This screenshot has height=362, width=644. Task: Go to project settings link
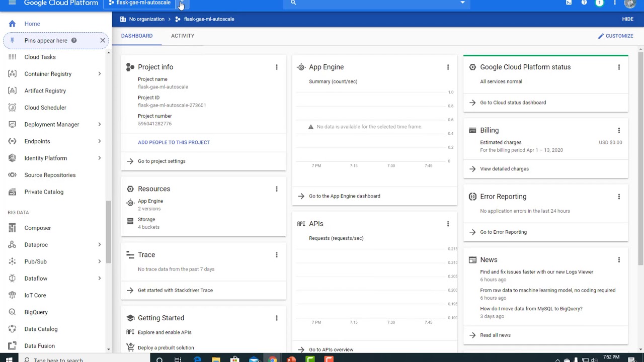tap(162, 161)
